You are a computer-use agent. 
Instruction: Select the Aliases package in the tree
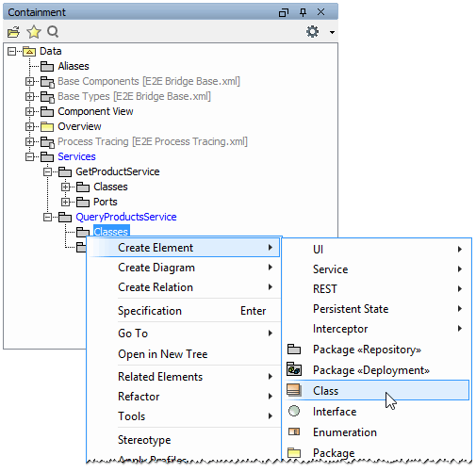[74, 66]
